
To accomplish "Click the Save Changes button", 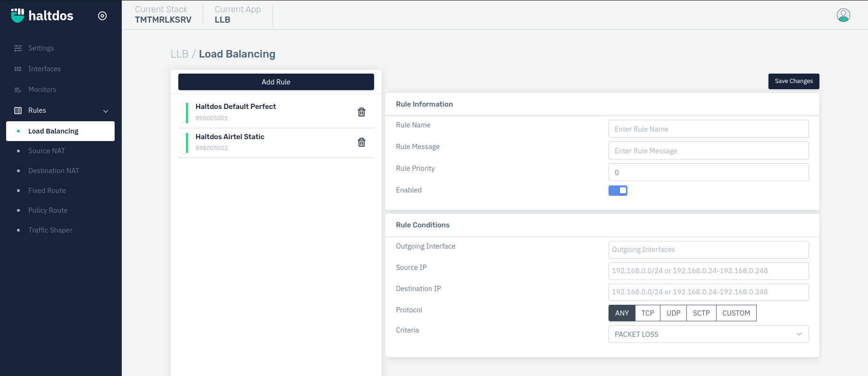I will pos(793,81).
